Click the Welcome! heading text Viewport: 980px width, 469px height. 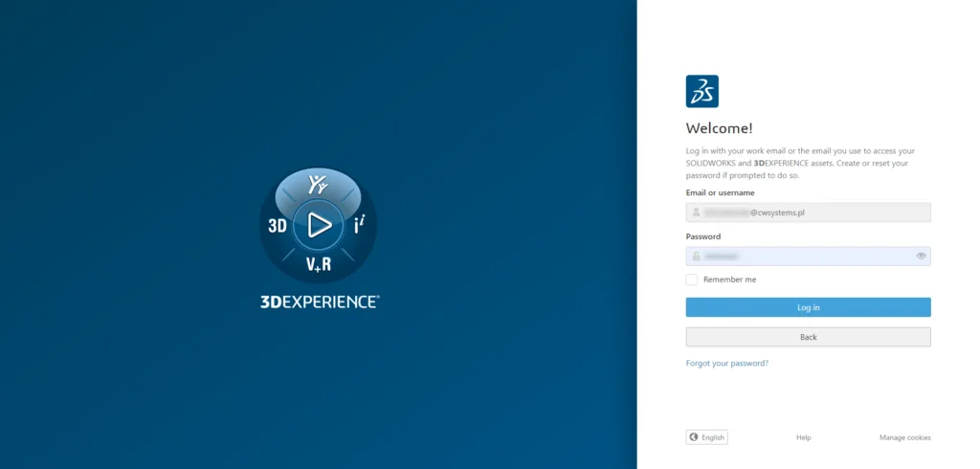(720, 128)
